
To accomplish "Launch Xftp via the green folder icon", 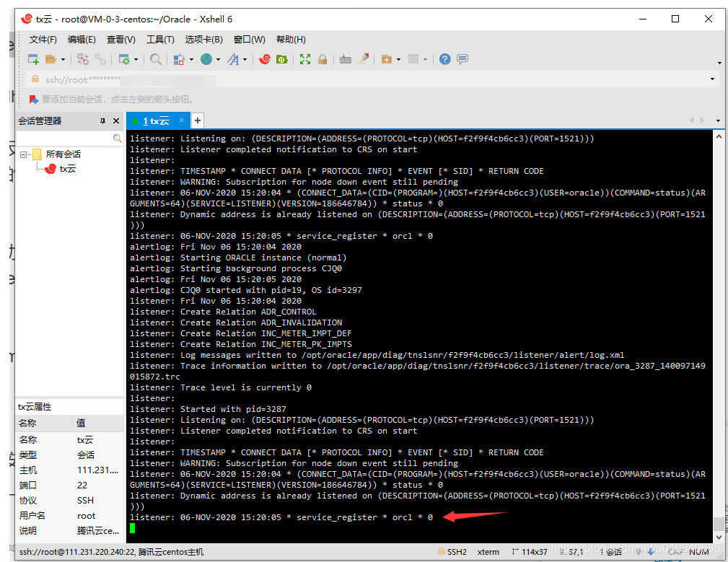I will coord(282,59).
